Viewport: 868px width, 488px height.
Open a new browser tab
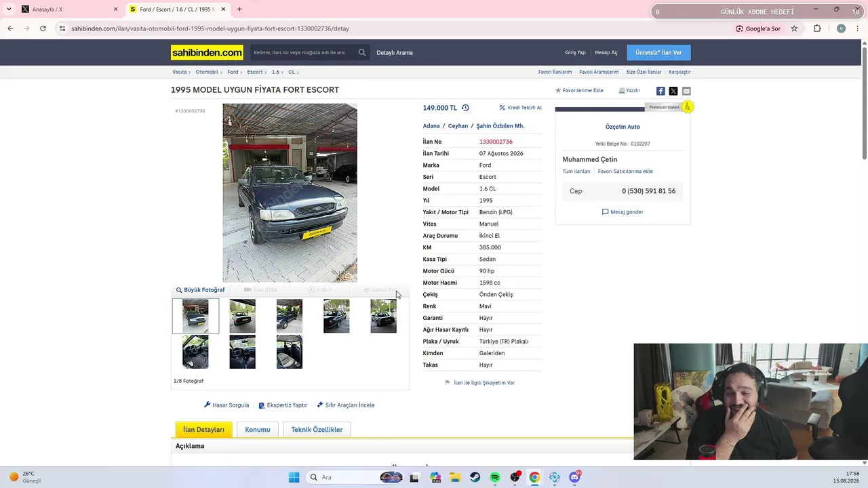coord(239,9)
